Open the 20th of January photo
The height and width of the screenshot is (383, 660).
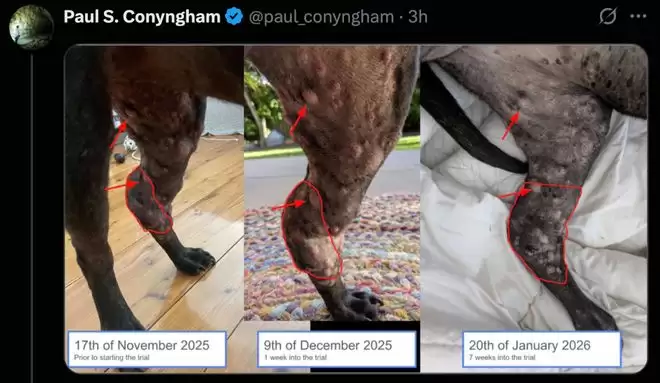tap(534, 208)
